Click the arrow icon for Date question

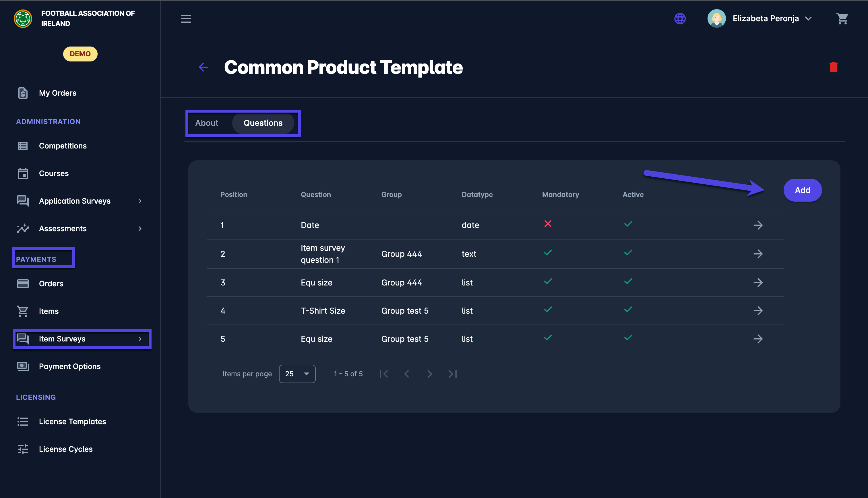757,225
